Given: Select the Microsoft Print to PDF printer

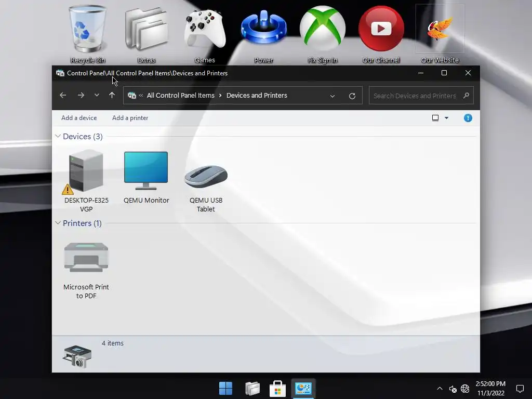Looking at the screenshot, I should tap(86, 270).
